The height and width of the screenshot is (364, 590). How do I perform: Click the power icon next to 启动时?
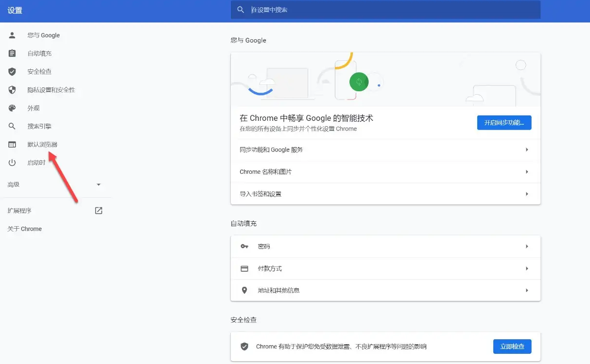pyautogui.click(x=12, y=162)
